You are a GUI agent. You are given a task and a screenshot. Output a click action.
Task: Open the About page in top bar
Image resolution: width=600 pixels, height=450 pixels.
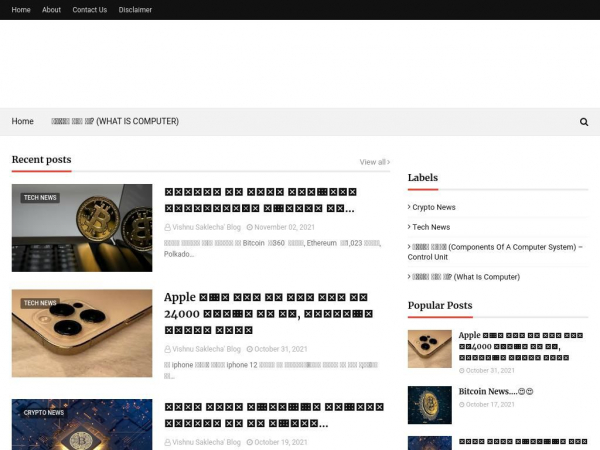[51, 10]
